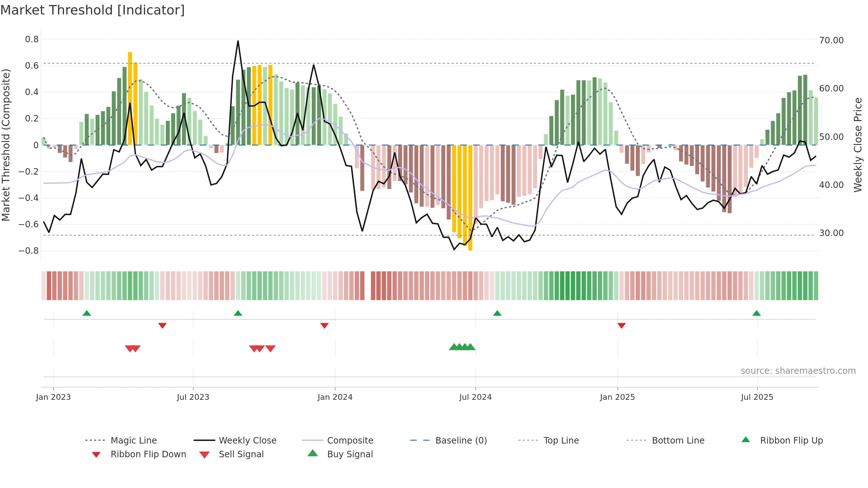
Task: Click the green Ribbon Flip Up legend triangle
Action: [x=746, y=440]
